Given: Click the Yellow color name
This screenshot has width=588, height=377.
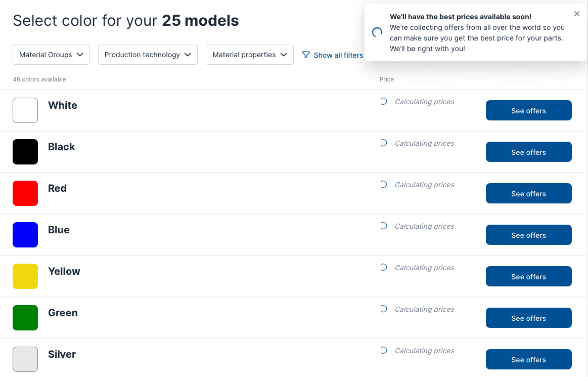Looking at the screenshot, I should click(x=64, y=271).
